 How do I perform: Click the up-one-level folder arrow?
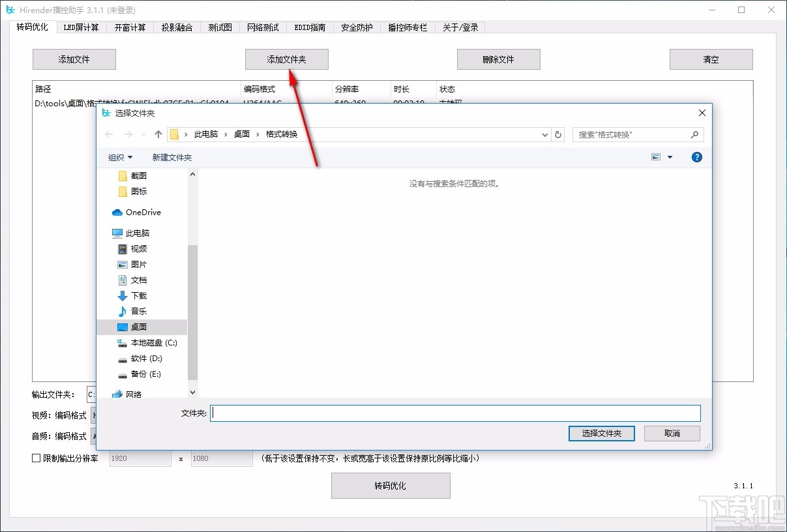pos(157,134)
